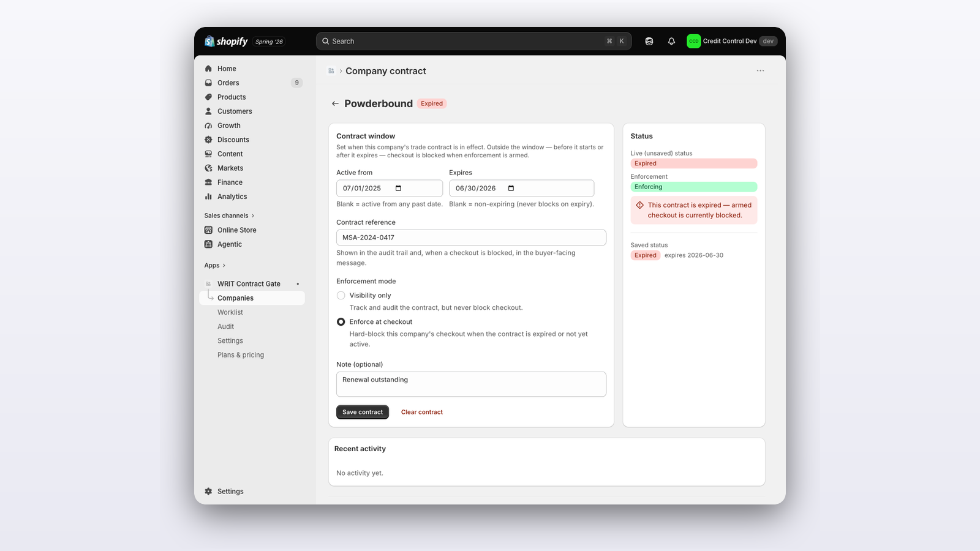Expand the Sales channels section
980x551 pixels.
tap(229, 216)
